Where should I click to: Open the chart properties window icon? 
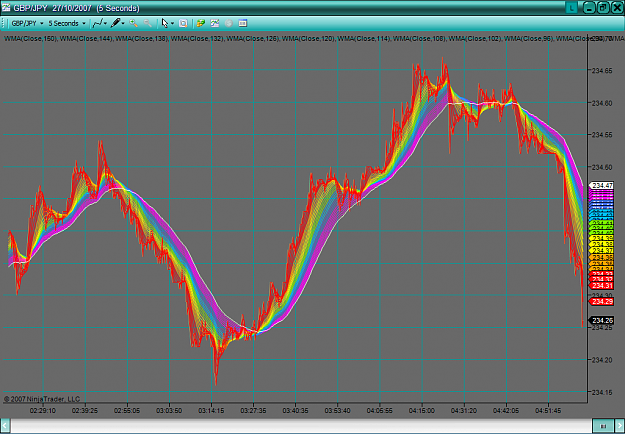click(243, 24)
